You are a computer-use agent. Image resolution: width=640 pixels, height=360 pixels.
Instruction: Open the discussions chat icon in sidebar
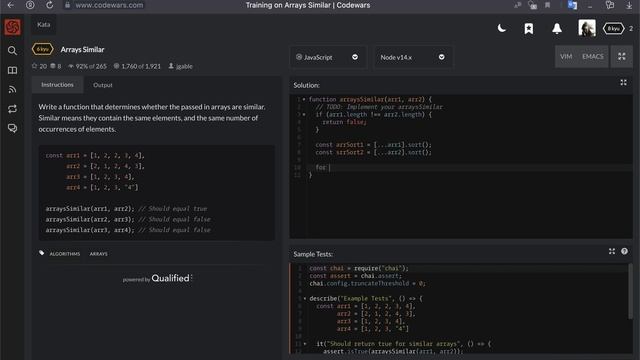pos(12,128)
